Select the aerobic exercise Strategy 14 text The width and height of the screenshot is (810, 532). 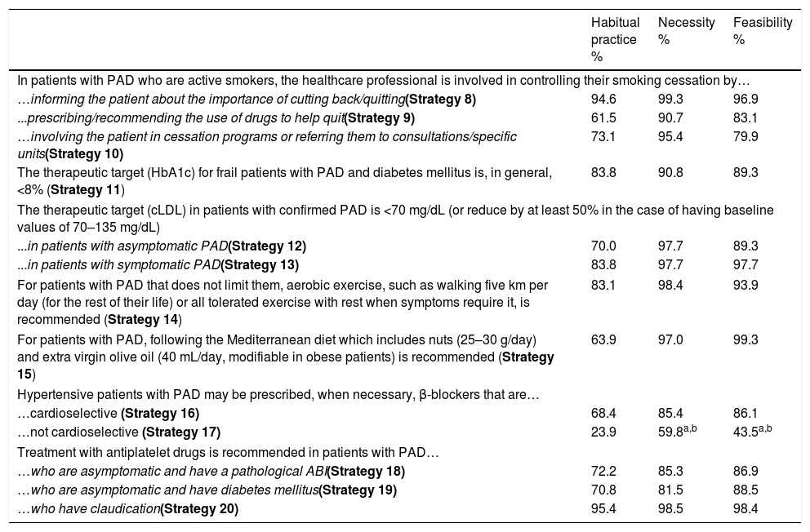click(x=284, y=302)
